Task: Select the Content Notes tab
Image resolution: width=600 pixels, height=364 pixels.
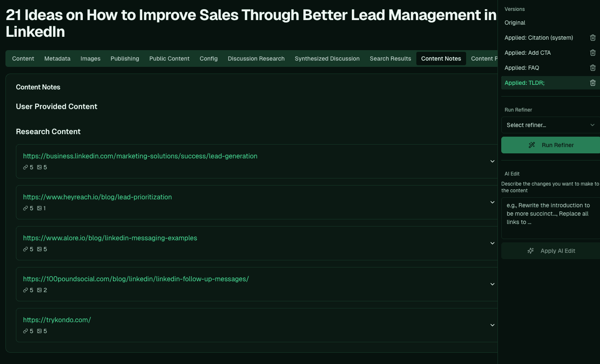Action: pos(441,59)
